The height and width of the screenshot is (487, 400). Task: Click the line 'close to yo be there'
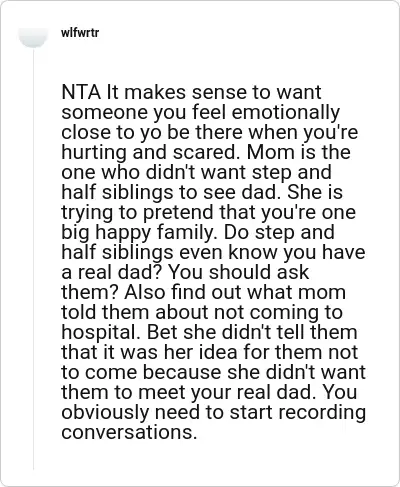click(x=153, y=132)
